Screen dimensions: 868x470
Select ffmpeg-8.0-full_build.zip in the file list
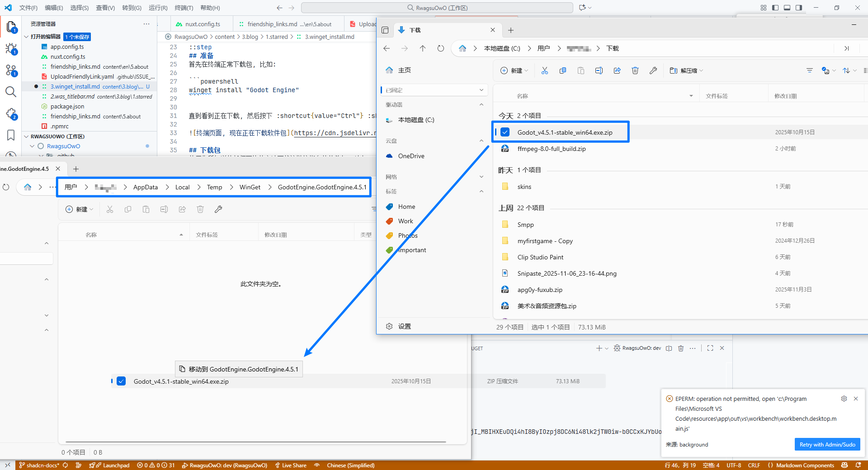(x=552, y=149)
